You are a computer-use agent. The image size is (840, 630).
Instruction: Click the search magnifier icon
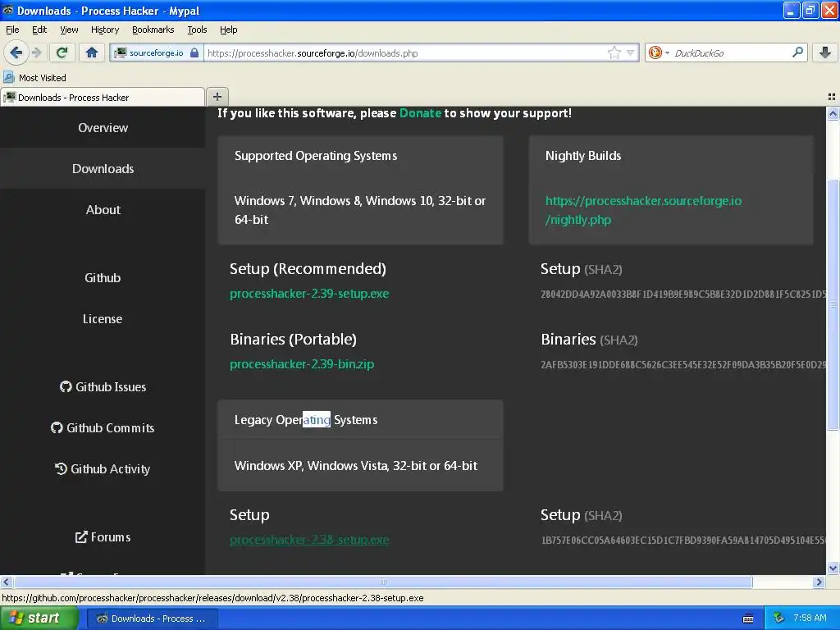click(x=797, y=52)
